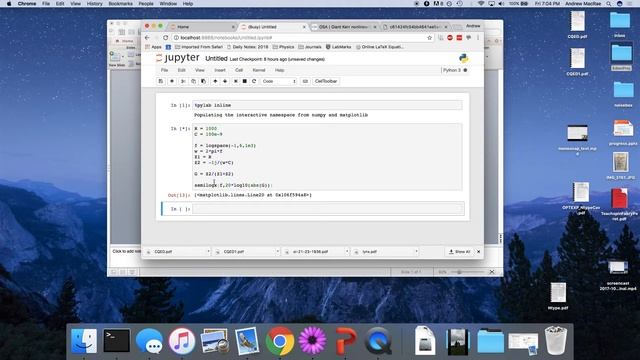Open Jupyter Edit menu
Viewport: 640px width, 360px height.
181,70
